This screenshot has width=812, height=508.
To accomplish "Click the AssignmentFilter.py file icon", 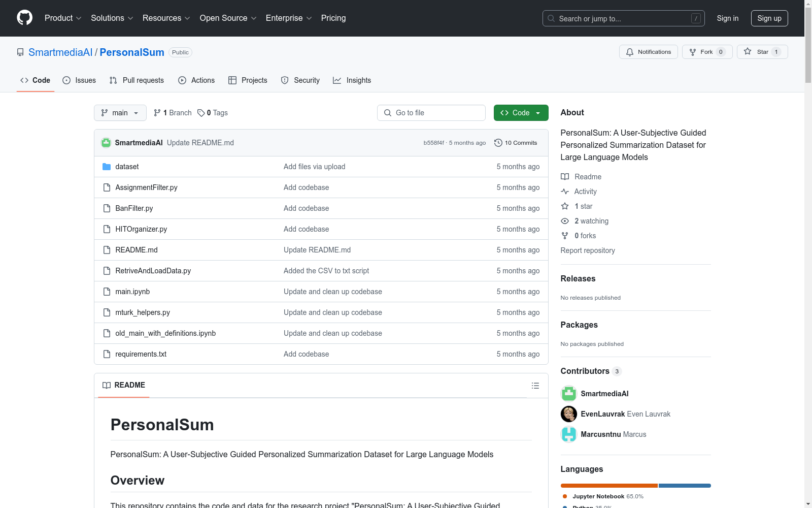I will coord(107,187).
